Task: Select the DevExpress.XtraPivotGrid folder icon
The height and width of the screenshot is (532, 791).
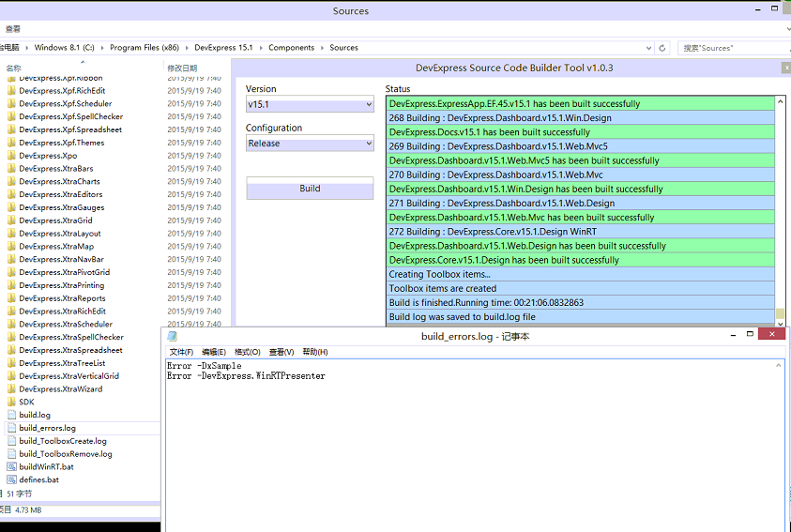Action: (x=11, y=272)
